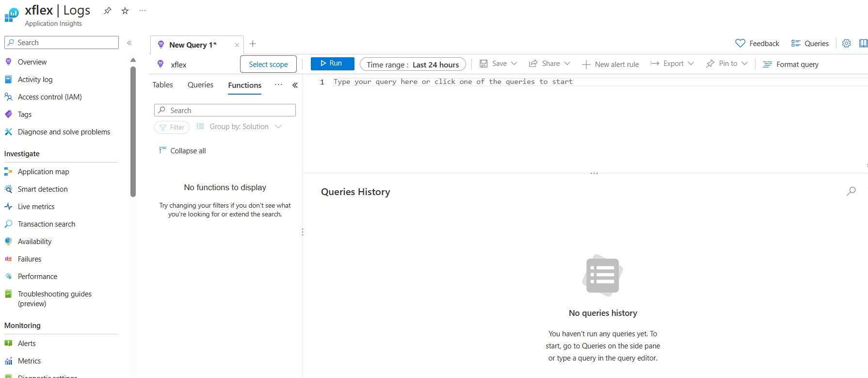Screen dimensions: 868x378
Task: Click the 'No queries history' message
Action: tap(603, 313)
